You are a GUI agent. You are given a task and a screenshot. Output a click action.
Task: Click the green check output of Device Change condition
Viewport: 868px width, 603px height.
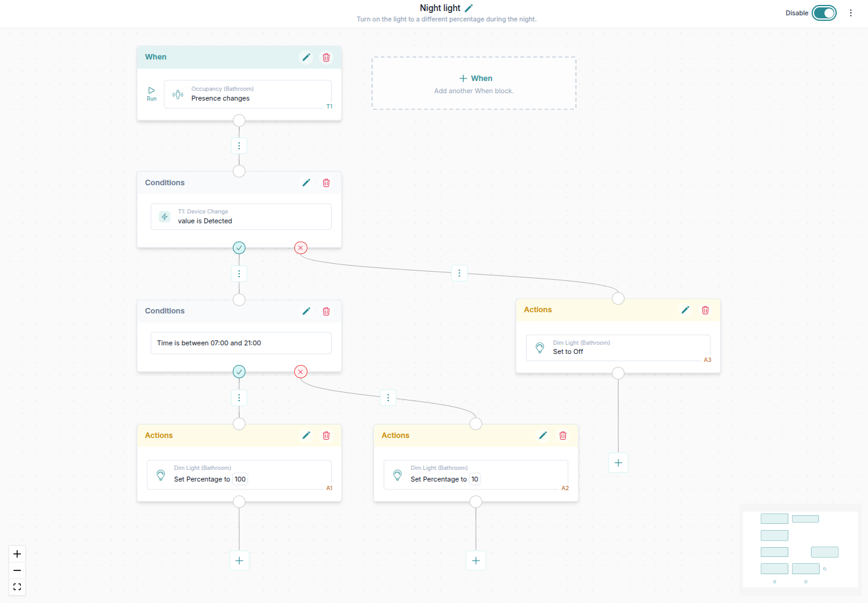tap(239, 248)
